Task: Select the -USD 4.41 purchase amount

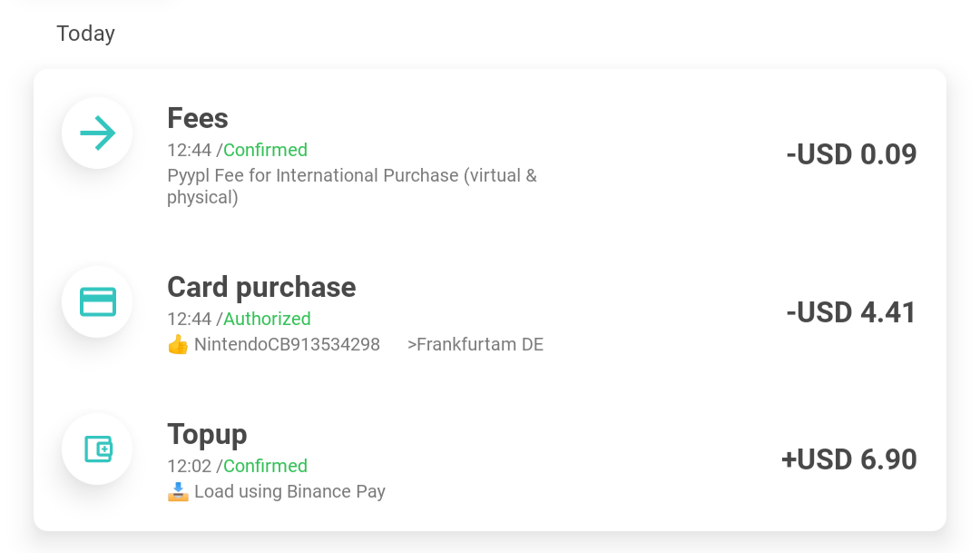Action: [851, 312]
